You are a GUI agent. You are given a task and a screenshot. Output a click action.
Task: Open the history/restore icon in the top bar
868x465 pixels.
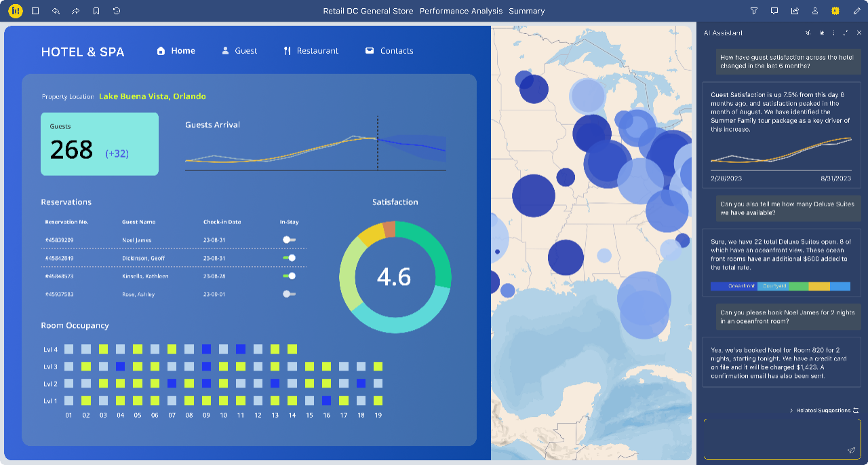tap(116, 11)
